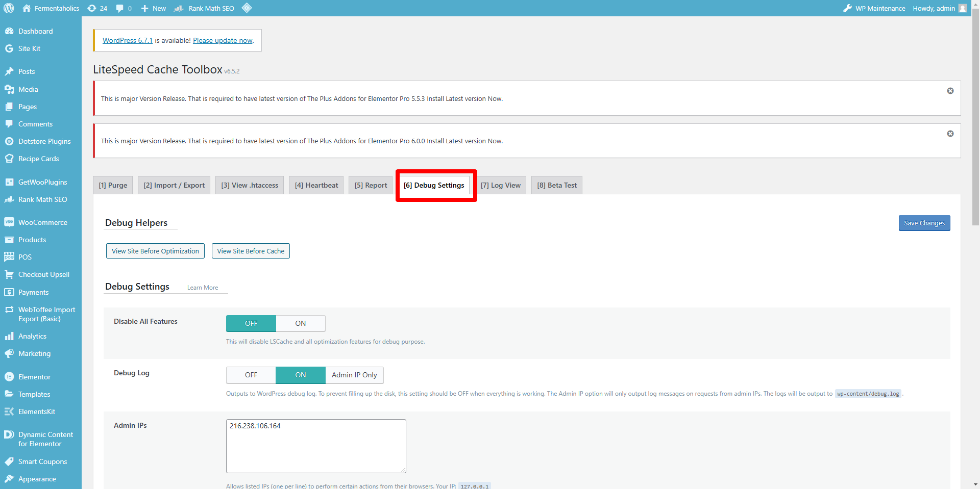980x489 pixels.
Task: Switch to the [1] Purge tab
Action: (x=113, y=185)
